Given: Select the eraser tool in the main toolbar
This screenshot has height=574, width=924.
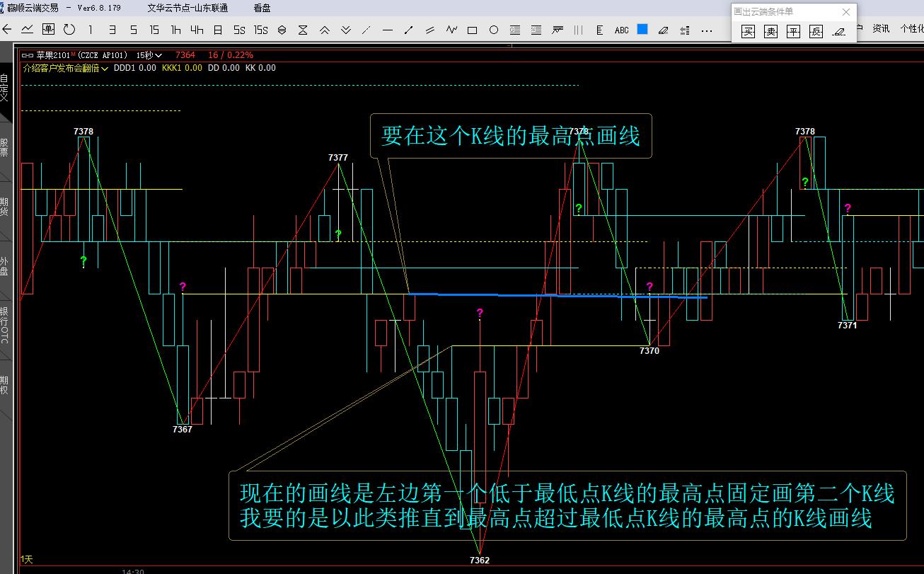Looking at the screenshot, I should pos(663,30).
